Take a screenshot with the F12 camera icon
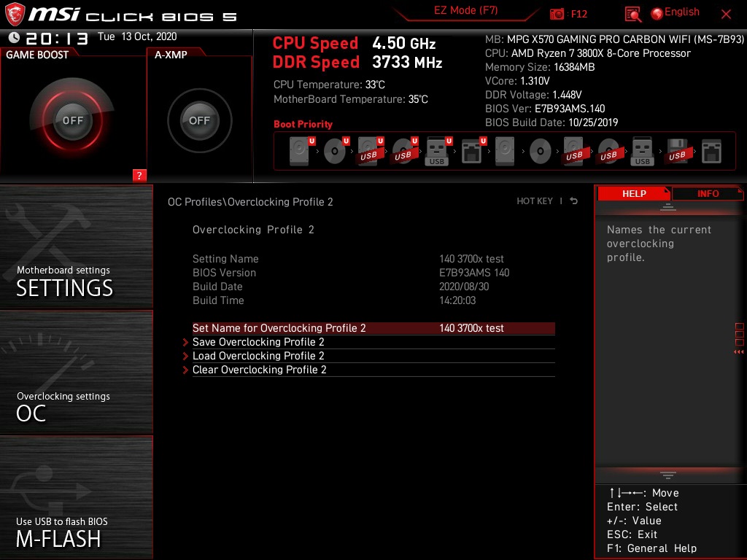This screenshot has width=747, height=560. coord(557,14)
